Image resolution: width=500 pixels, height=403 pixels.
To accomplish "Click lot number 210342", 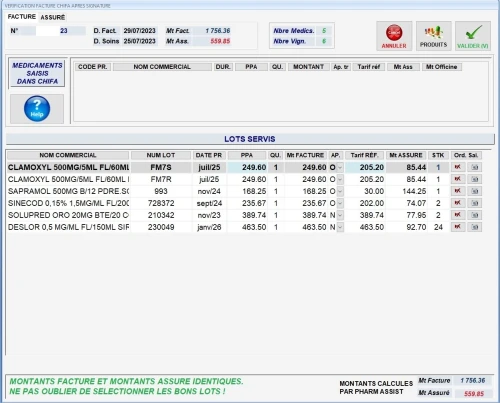I will (x=161, y=215).
